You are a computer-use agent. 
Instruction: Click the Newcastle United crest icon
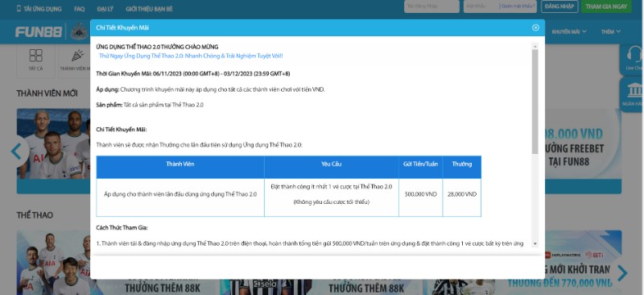coord(78,31)
